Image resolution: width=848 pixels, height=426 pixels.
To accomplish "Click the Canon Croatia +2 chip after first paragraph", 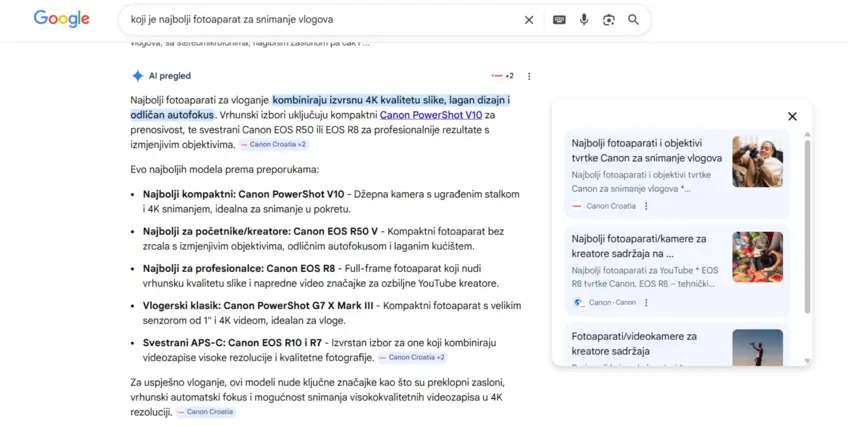I will (274, 144).
